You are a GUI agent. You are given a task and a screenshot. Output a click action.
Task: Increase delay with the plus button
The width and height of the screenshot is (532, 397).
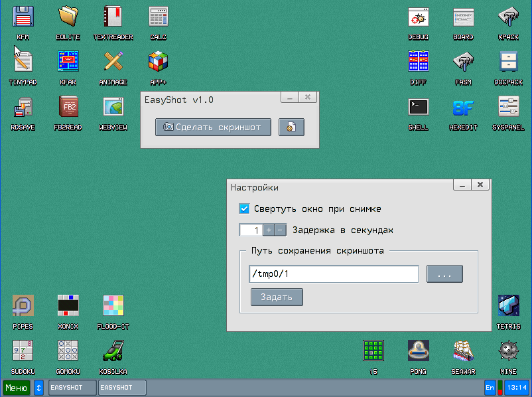pos(269,230)
